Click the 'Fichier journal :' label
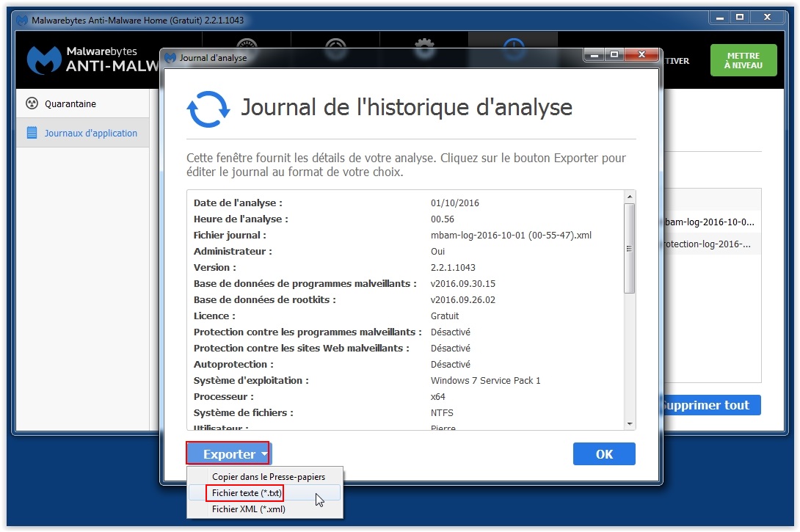The height and width of the screenshot is (532, 800). point(230,235)
